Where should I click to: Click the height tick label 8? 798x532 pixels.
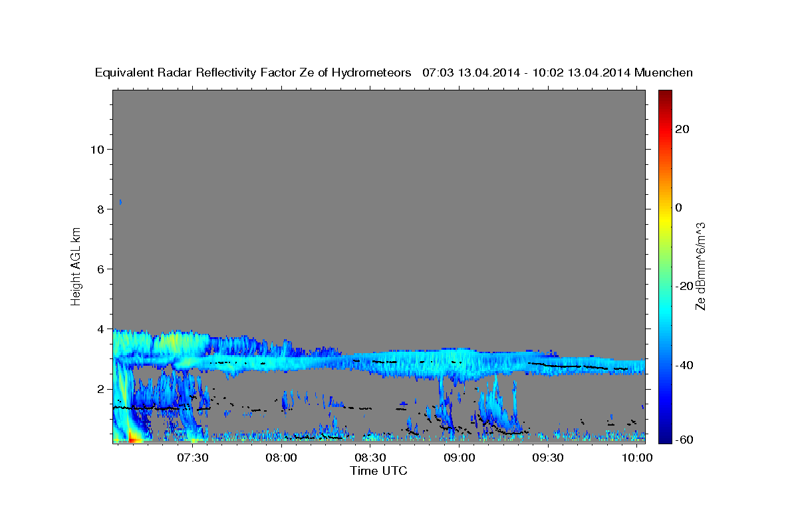tap(102, 209)
